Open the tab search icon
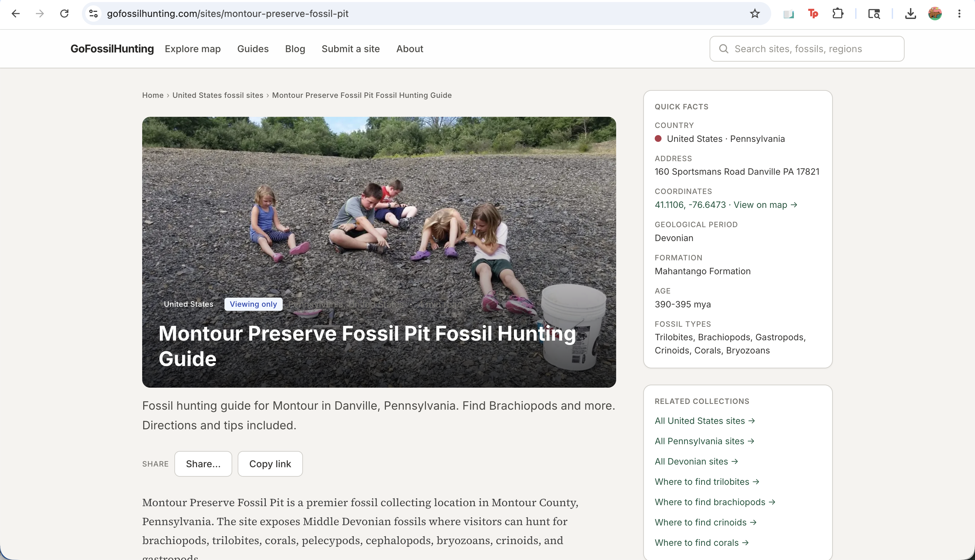Viewport: 975px width, 560px height. coord(874,14)
